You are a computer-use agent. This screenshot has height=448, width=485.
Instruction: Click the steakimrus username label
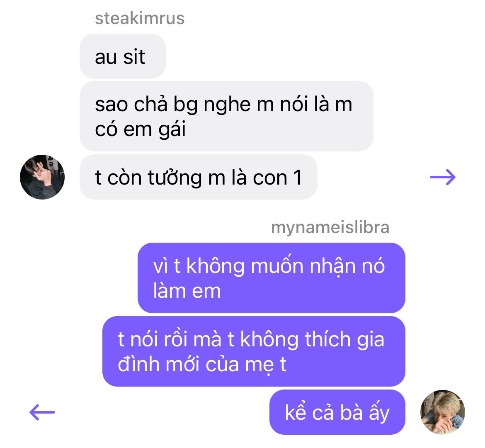pyautogui.click(x=140, y=18)
